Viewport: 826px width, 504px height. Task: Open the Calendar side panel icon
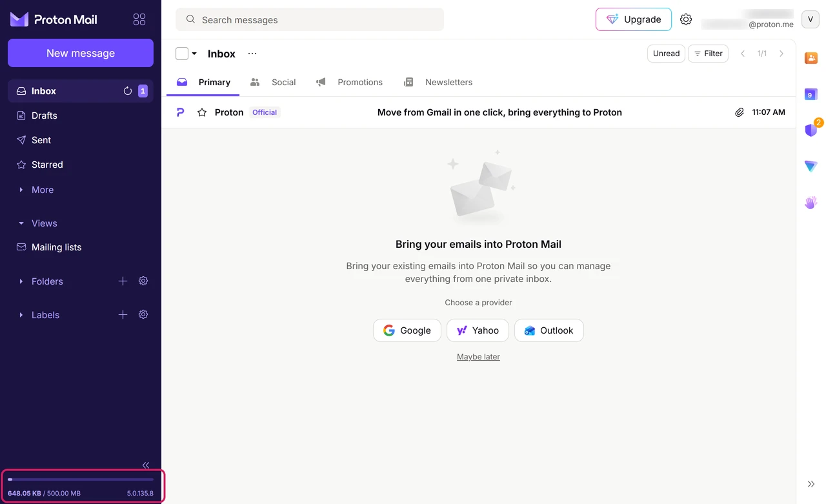[811, 95]
